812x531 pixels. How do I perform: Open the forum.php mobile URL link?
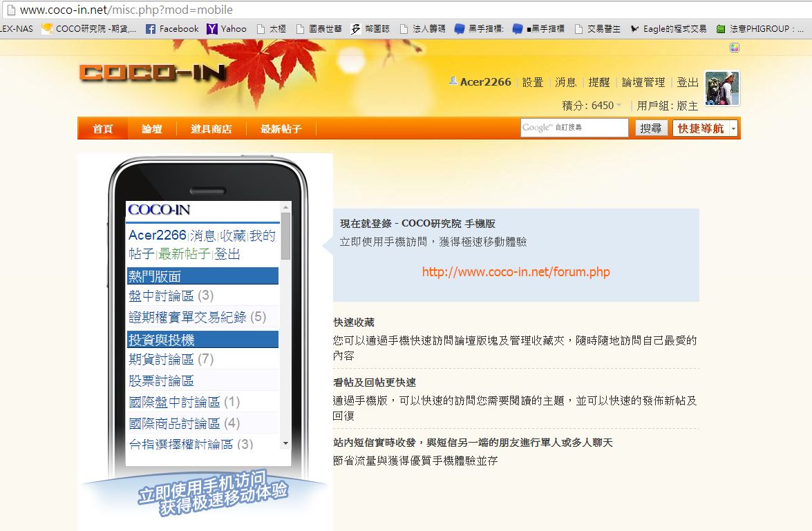[x=516, y=271]
